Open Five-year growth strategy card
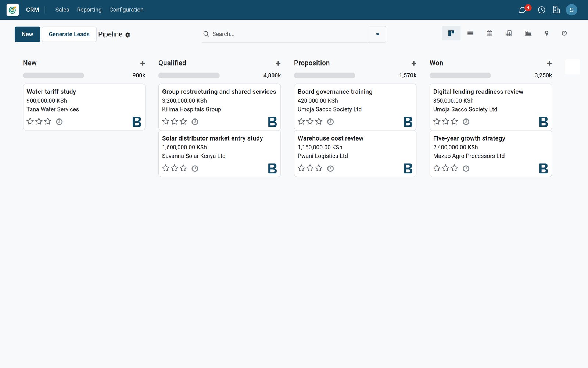The image size is (588, 368). (491, 153)
